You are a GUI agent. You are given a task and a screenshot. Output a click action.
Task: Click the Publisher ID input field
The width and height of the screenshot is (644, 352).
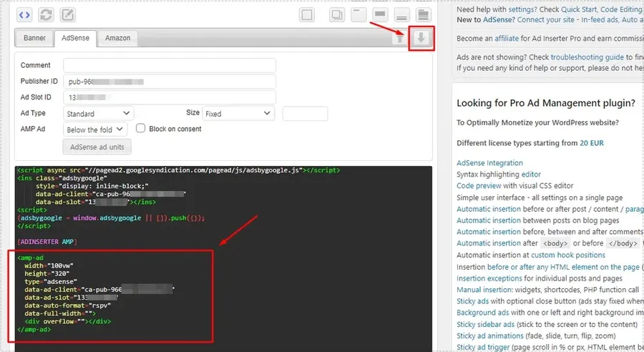169,82
